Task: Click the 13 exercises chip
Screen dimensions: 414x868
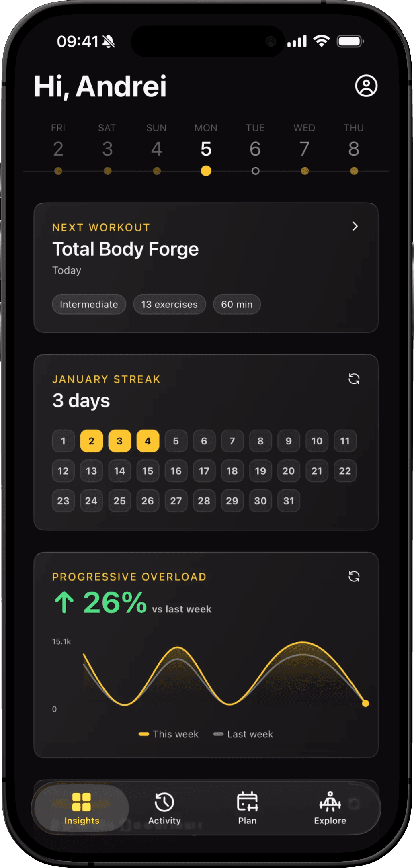Action: point(169,304)
